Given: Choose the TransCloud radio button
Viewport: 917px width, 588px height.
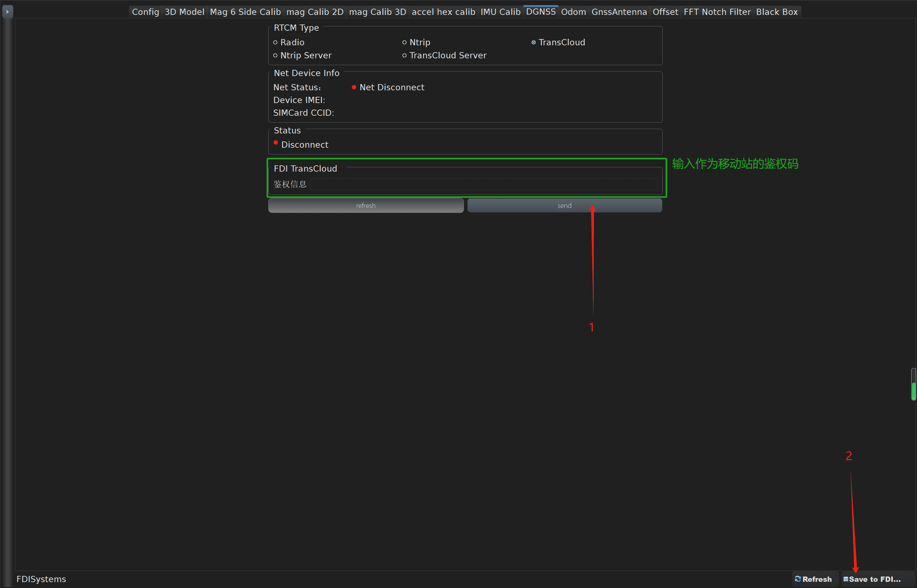Looking at the screenshot, I should click(533, 43).
